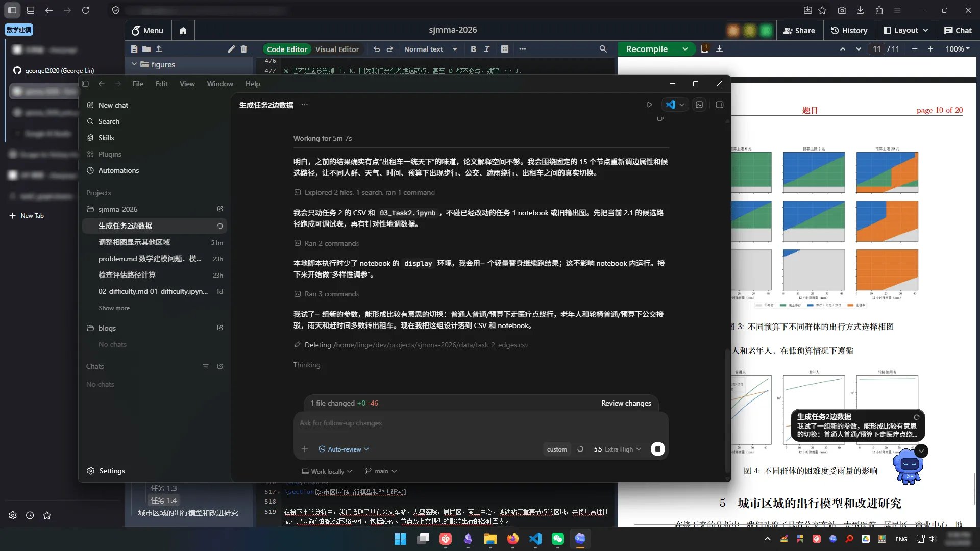Click Review changes link

click(626, 403)
